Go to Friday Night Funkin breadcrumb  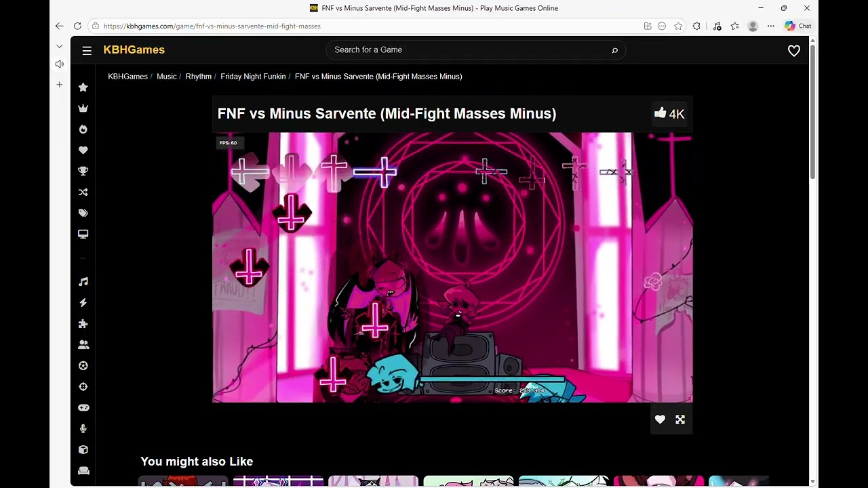(x=253, y=77)
